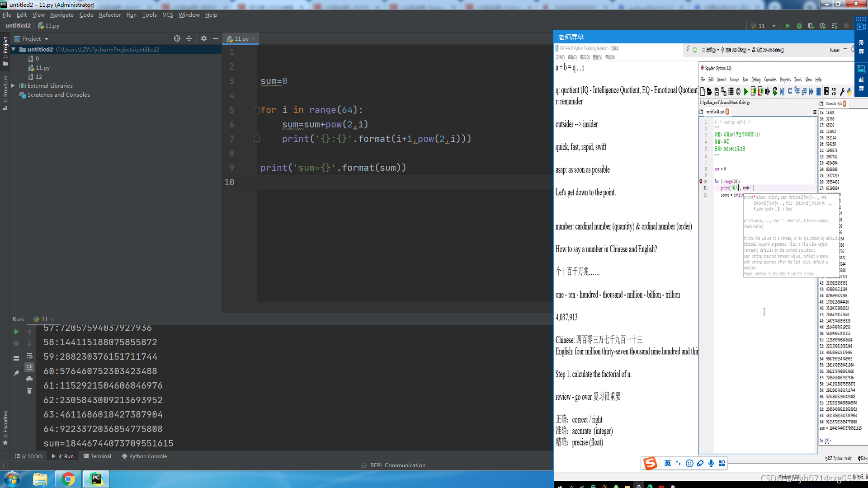
Task: Open the VCS menu
Action: coord(168,15)
